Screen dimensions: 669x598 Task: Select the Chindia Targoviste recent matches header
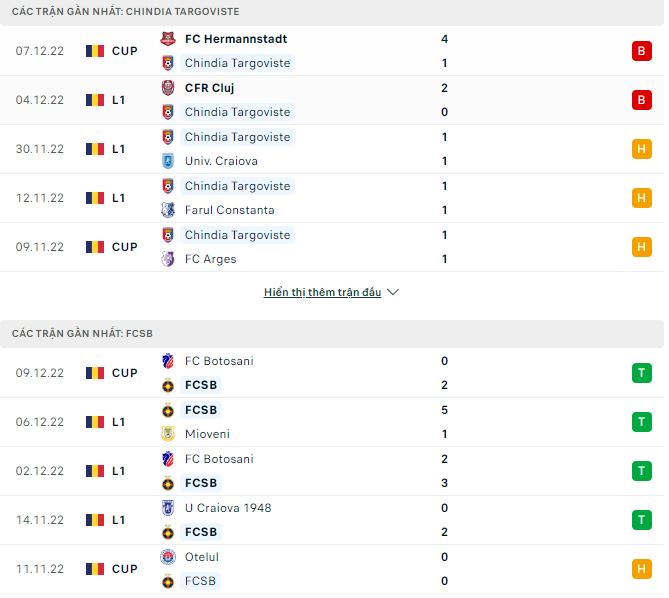pos(126,11)
